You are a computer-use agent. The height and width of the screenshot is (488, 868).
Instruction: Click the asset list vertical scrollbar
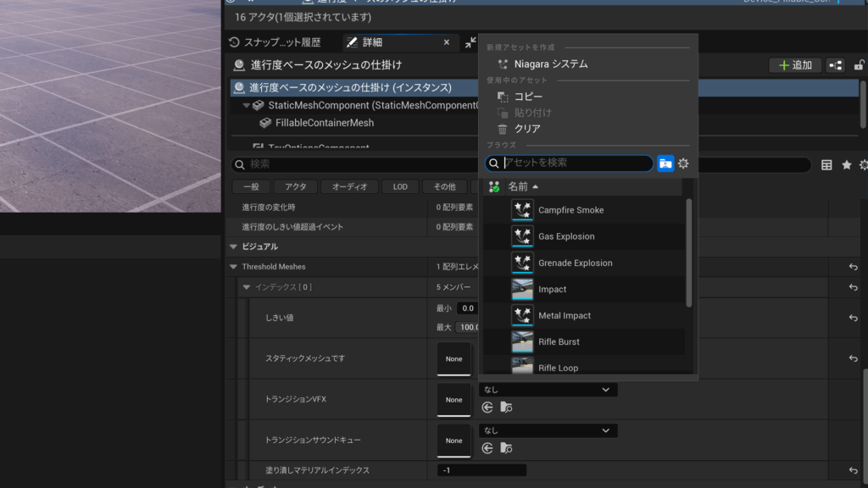[x=688, y=252]
